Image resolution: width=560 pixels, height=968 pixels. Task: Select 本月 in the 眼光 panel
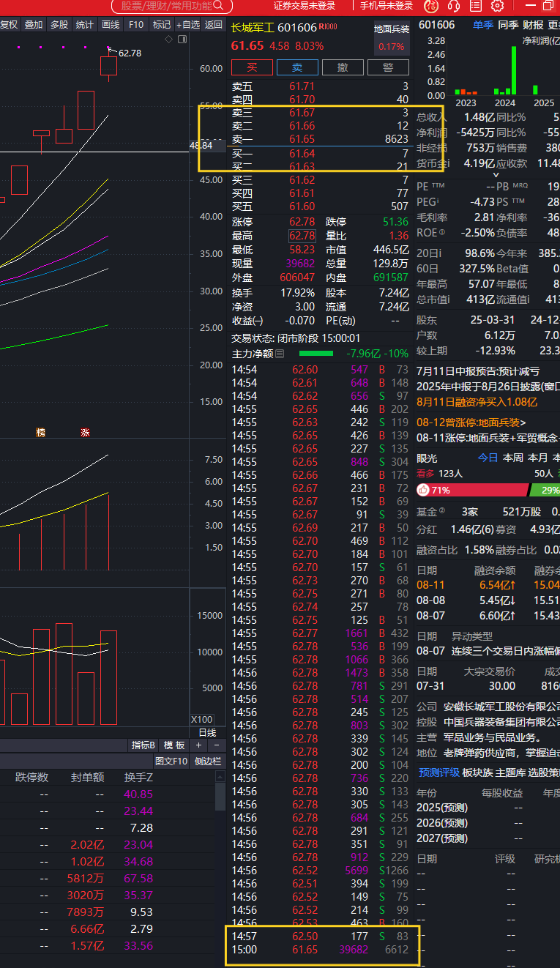click(x=538, y=458)
